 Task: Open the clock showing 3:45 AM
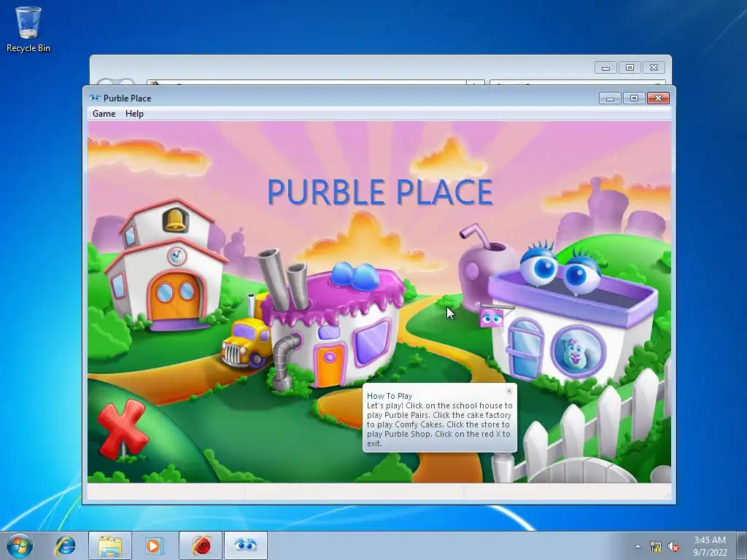[710, 546]
